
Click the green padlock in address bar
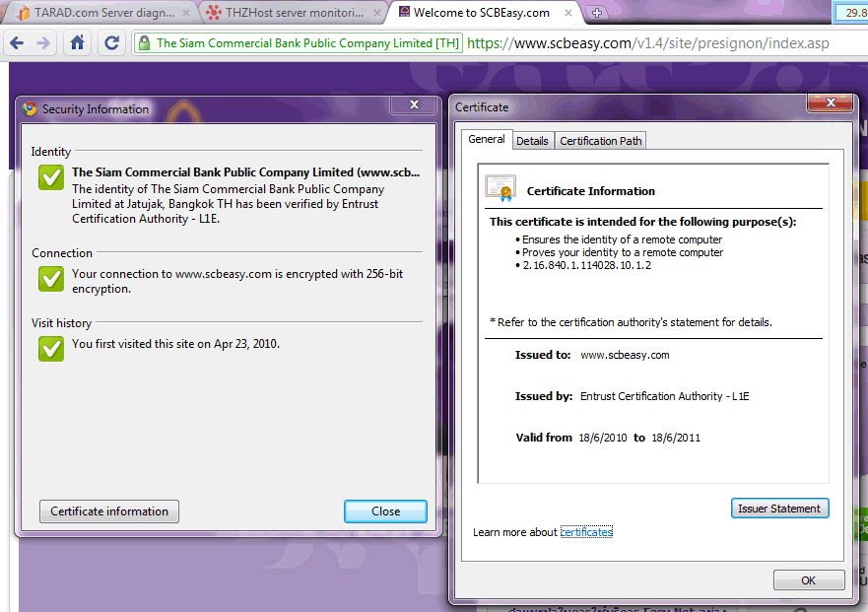coord(145,43)
